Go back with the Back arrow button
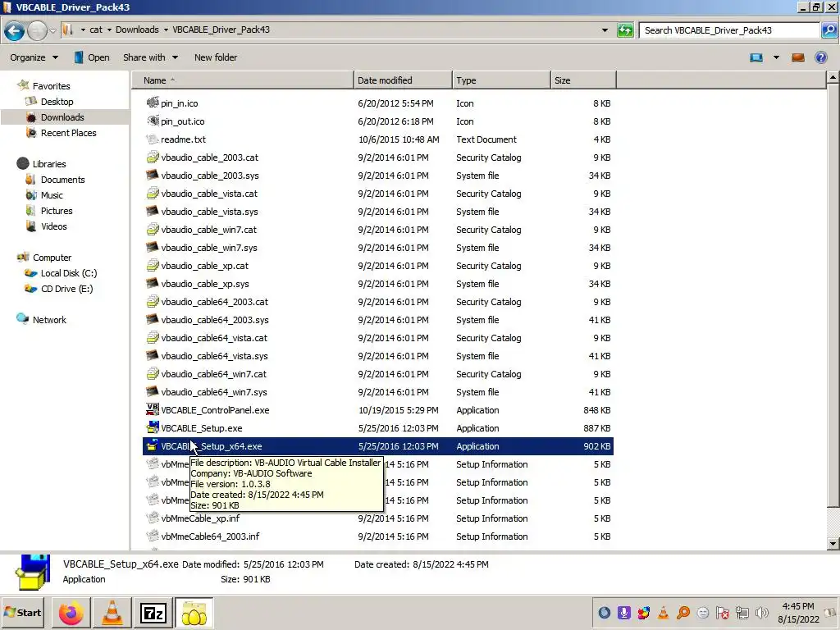 pyautogui.click(x=15, y=30)
